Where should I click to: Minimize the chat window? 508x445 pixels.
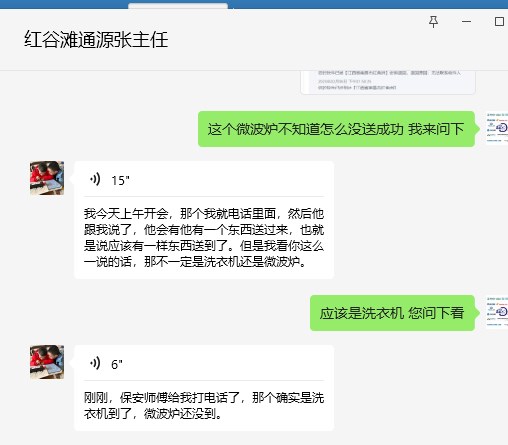coord(466,22)
